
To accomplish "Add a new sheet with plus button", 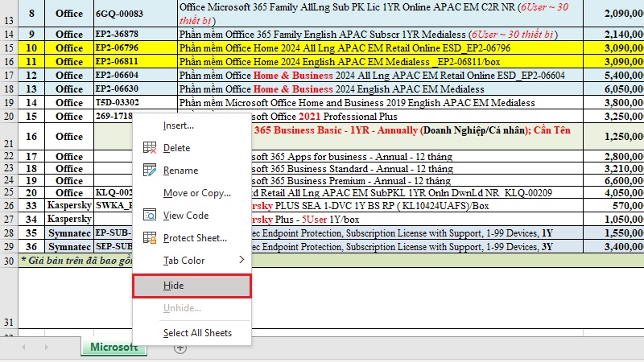I will tap(180, 348).
